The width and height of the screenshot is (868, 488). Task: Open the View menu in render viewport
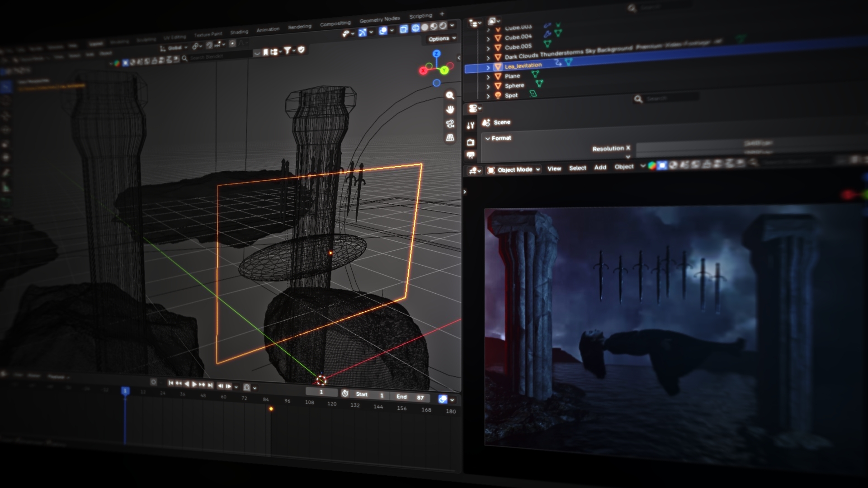click(554, 169)
